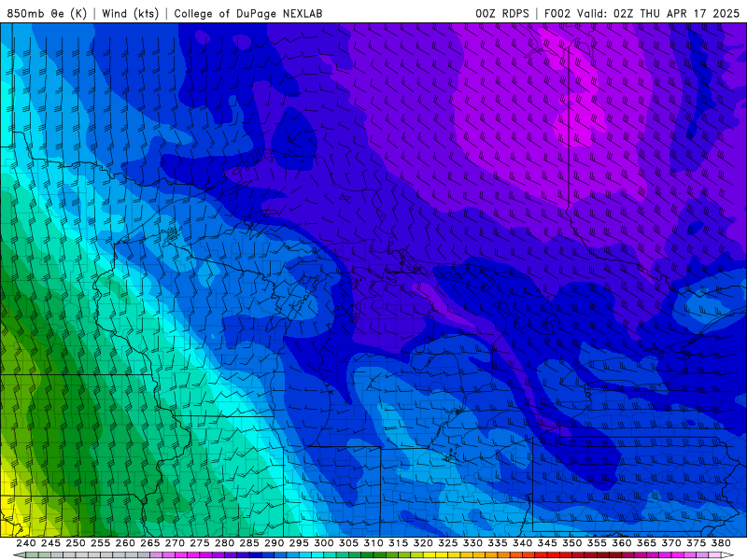Click the 300 legend value
This screenshot has height=560, width=747.
pos(323,543)
